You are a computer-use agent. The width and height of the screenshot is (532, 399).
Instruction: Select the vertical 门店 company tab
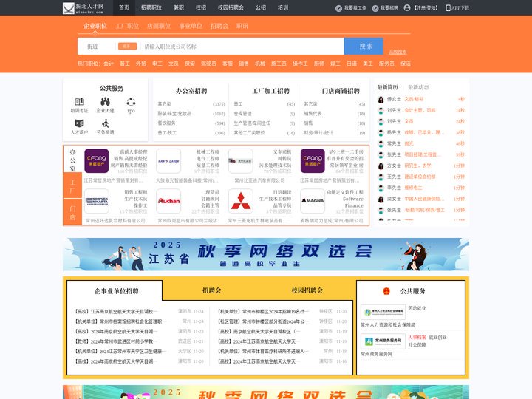click(x=72, y=213)
